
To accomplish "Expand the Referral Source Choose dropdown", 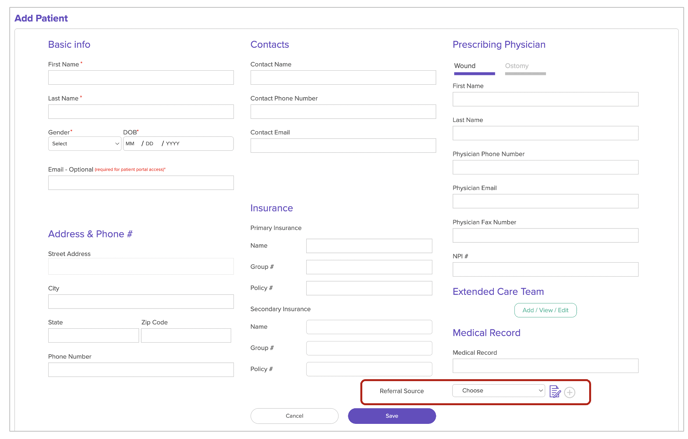I will pos(498,391).
